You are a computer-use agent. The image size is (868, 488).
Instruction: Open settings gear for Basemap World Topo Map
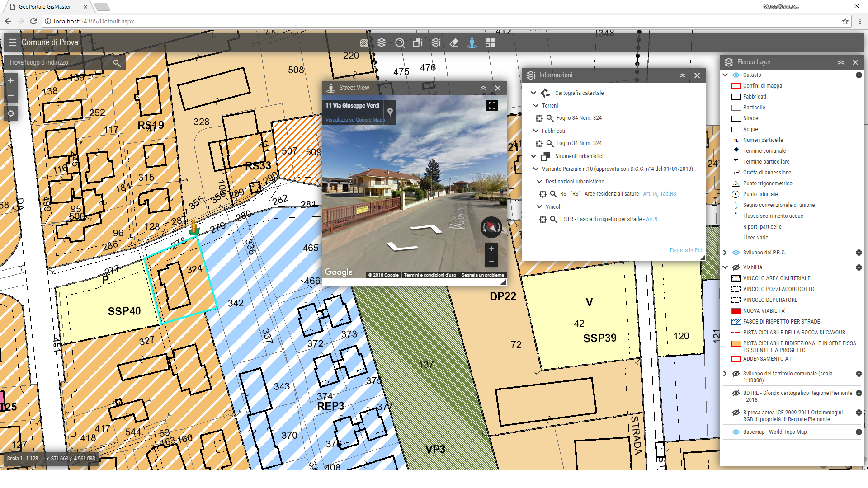coord(859,432)
